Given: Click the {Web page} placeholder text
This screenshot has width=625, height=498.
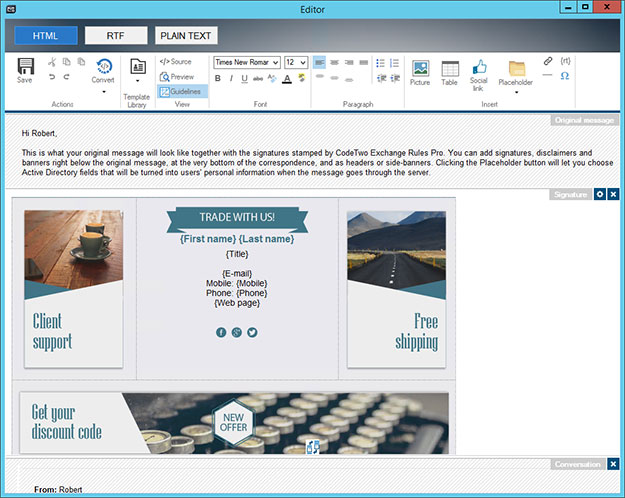Looking at the screenshot, I should click(237, 303).
